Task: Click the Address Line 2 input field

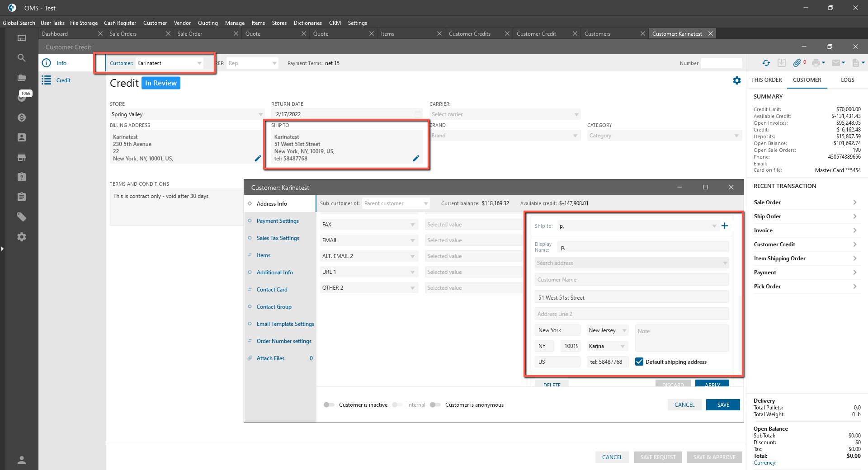Action: 631,314
